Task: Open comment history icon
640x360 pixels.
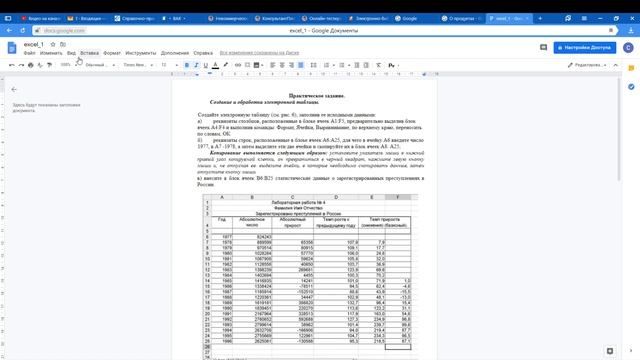Action: [x=543, y=48]
